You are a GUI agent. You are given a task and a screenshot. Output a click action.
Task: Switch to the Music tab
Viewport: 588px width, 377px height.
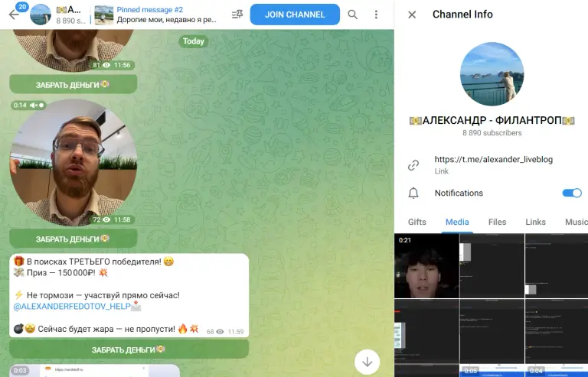[576, 222]
